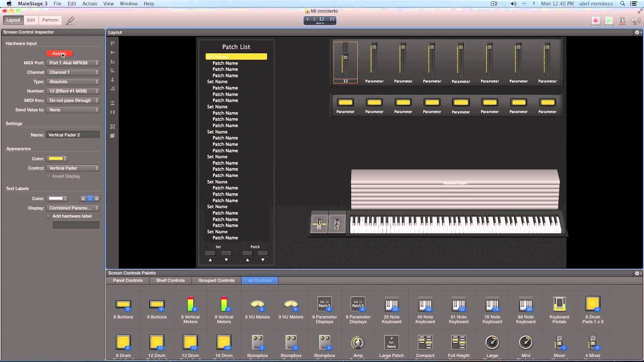Screen dimensions: 644x362
Task: Select the 8 Vertical Meters control
Action: [190, 310]
